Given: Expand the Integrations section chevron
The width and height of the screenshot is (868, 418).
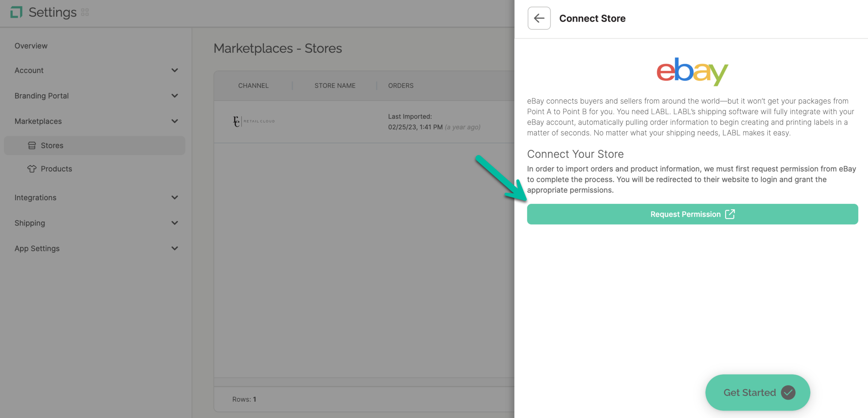Looking at the screenshot, I should (x=175, y=197).
